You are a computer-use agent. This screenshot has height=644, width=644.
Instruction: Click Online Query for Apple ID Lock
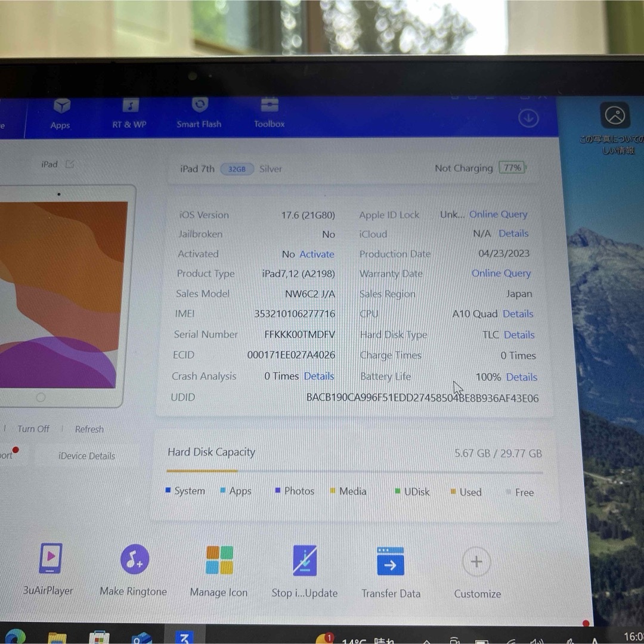[498, 215]
